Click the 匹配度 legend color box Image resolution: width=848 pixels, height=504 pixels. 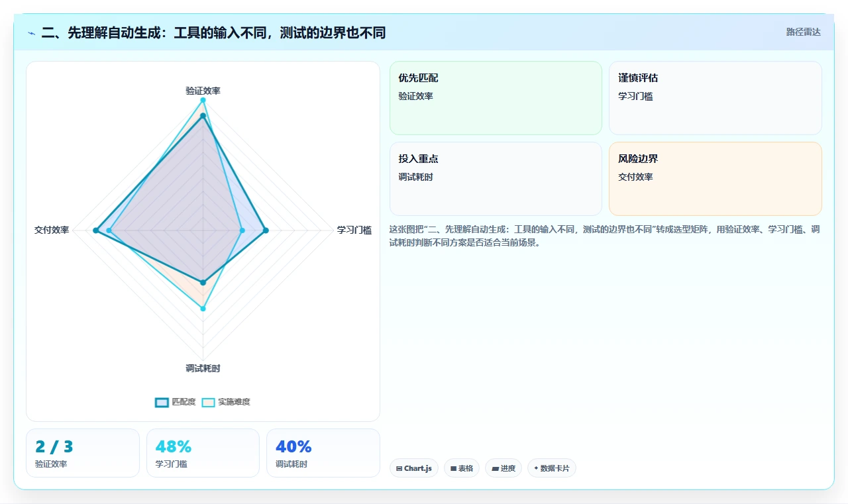click(162, 402)
